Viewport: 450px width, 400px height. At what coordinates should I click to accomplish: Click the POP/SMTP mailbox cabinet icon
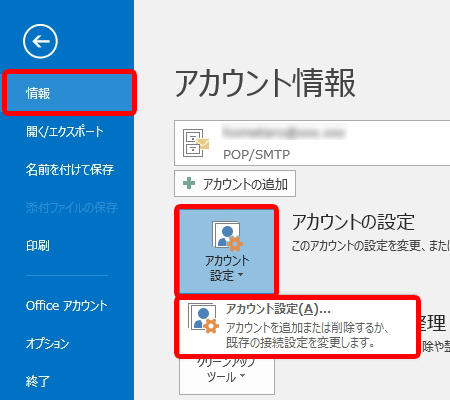point(196,143)
